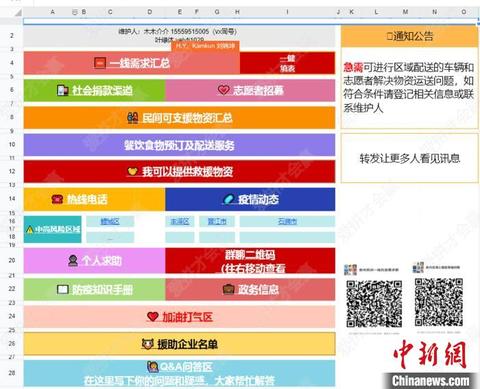Click the warning triangle icon in 中高风险区域
This screenshot has width=480, height=389.
click(30, 229)
